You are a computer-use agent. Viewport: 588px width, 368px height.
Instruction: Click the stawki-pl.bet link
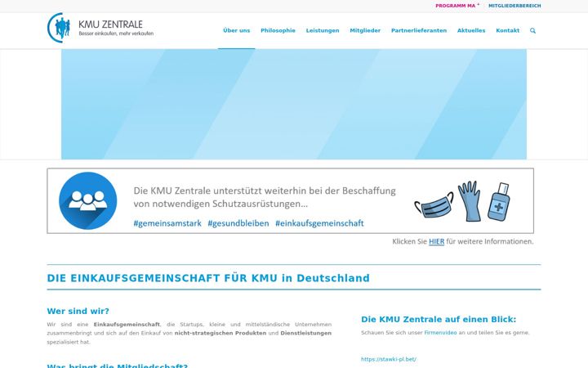[389, 359]
